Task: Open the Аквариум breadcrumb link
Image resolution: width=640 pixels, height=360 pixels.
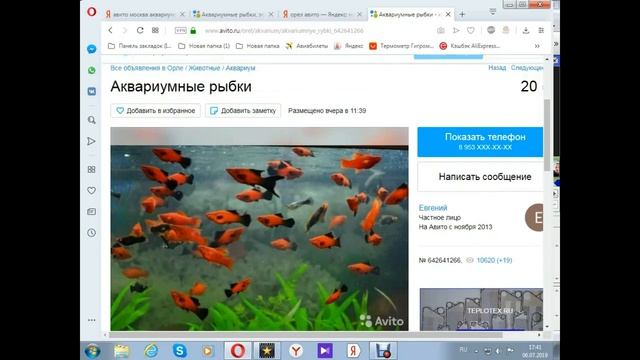Action: [240, 68]
